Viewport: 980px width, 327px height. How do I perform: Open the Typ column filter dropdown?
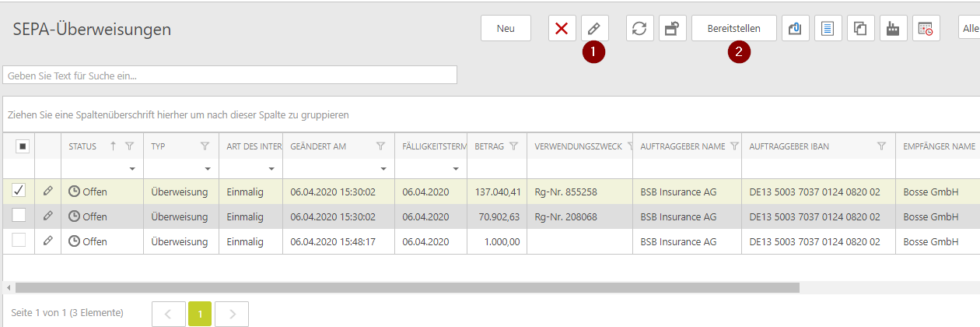tap(208, 169)
